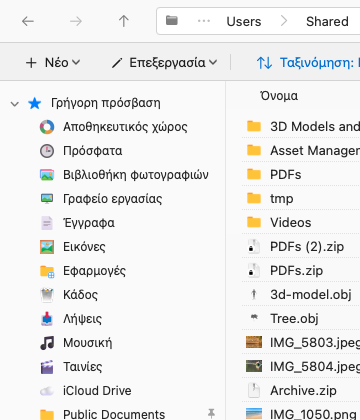360x420 pixels.
Task: Select the sidebar label Λήψεις
Action: click(x=82, y=319)
